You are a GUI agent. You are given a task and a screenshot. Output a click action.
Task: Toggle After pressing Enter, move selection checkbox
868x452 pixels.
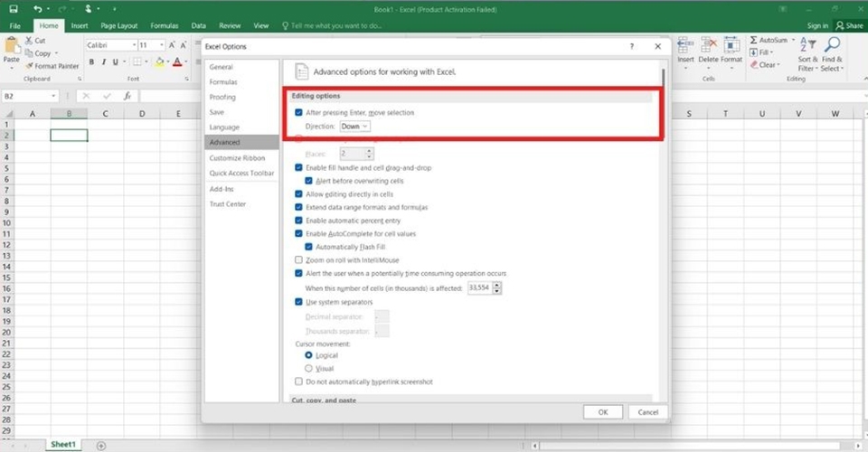click(x=299, y=112)
